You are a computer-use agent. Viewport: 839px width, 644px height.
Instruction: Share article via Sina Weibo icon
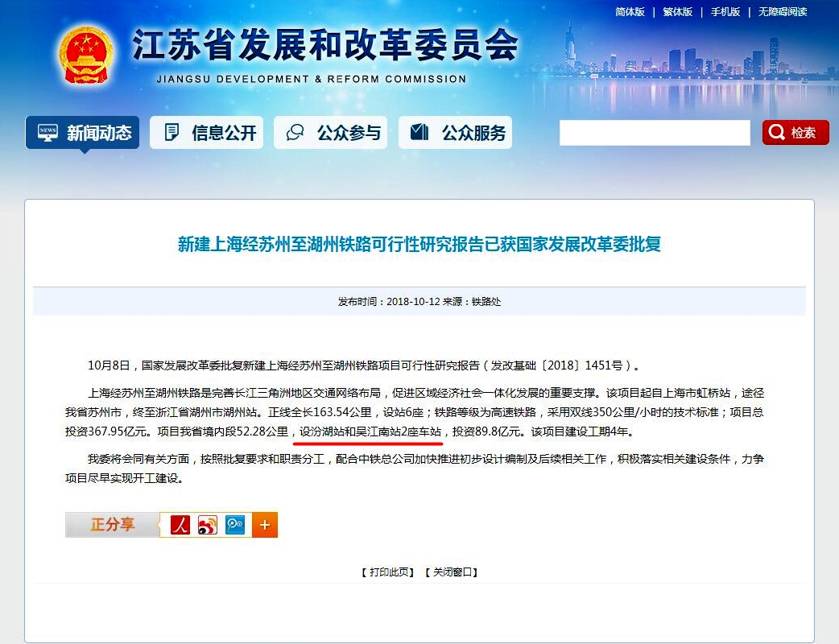[x=208, y=525]
